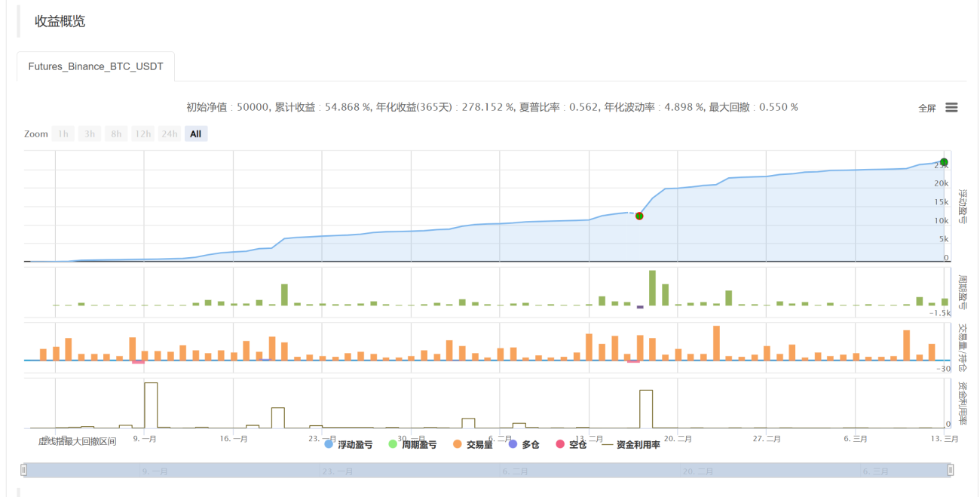
Task: Click the left navigator range handle
Action: 24,470
